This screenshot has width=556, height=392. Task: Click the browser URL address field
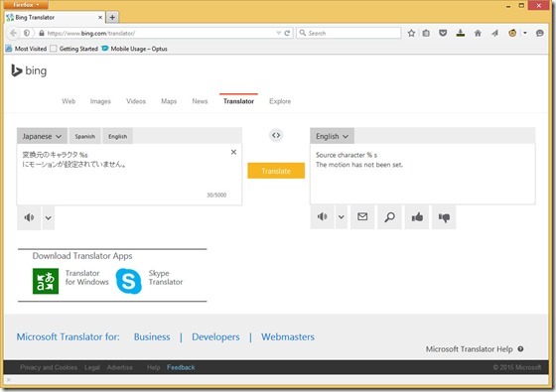[160, 34]
